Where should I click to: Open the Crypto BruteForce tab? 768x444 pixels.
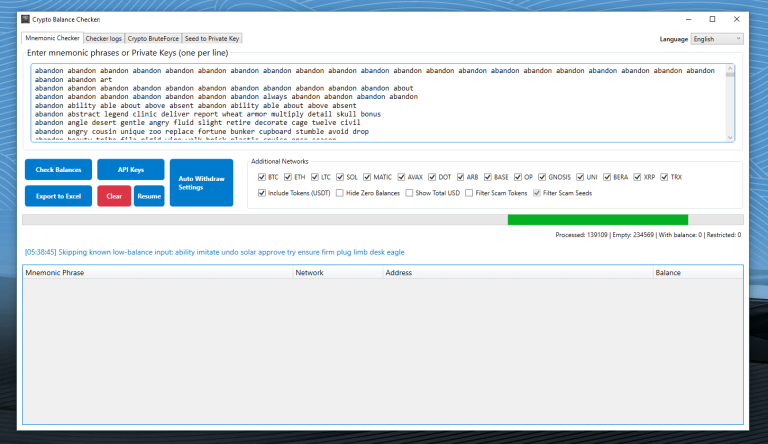pos(152,39)
